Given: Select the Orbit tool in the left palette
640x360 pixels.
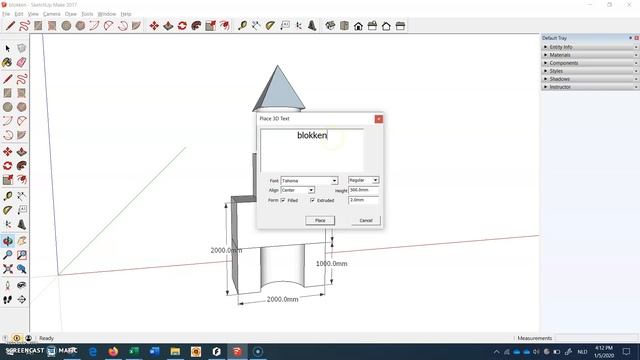Looking at the screenshot, I should [7, 241].
